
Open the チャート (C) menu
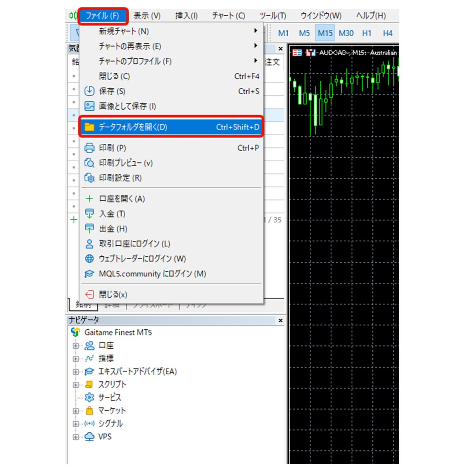[x=228, y=16]
